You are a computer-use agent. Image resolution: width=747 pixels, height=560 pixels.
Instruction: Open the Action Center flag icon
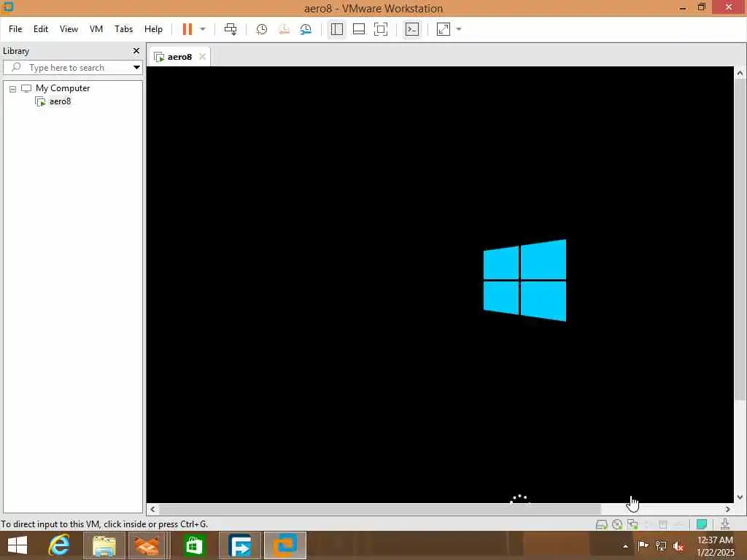pos(643,545)
